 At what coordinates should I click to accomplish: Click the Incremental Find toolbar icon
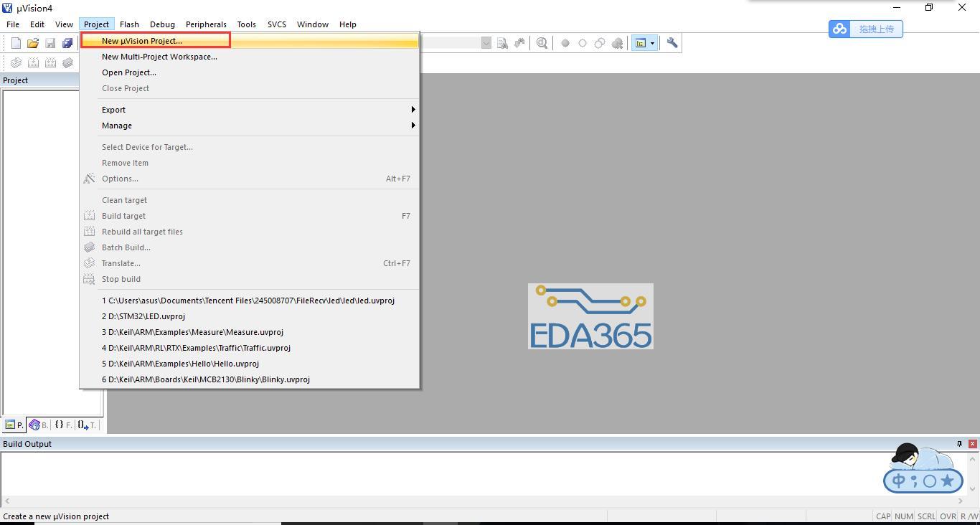point(519,43)
